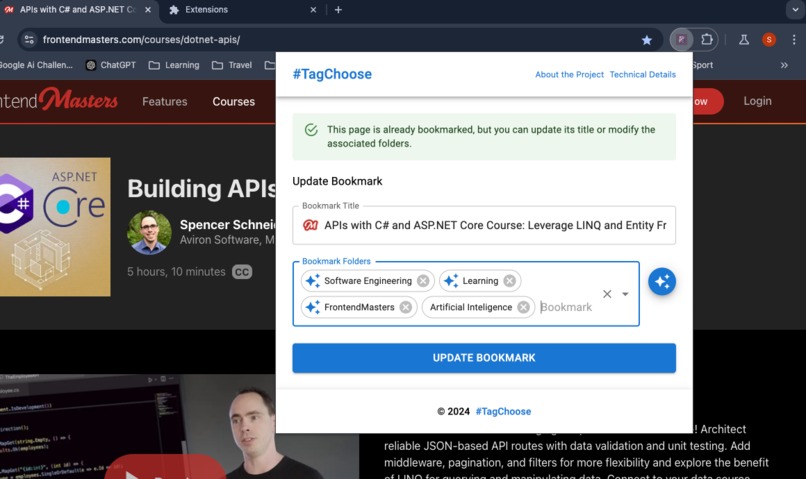The image size is (806, 479).
Task: Select the APIs with C# and ASP.NET tab
Action: point(77,10)
